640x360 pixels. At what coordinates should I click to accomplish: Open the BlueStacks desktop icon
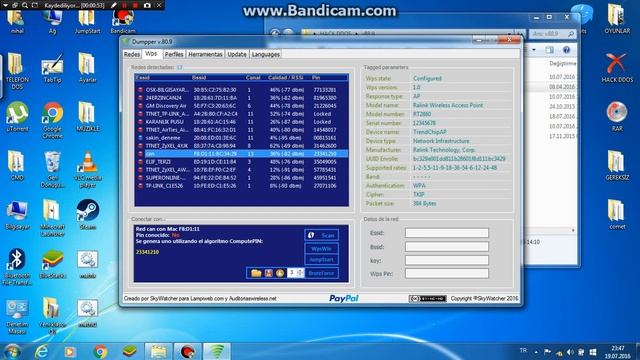click(x=53, y=264)
